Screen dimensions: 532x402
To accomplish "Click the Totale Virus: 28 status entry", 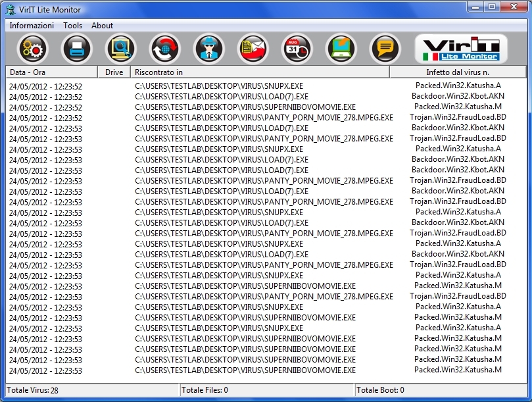I will (33, 390).
